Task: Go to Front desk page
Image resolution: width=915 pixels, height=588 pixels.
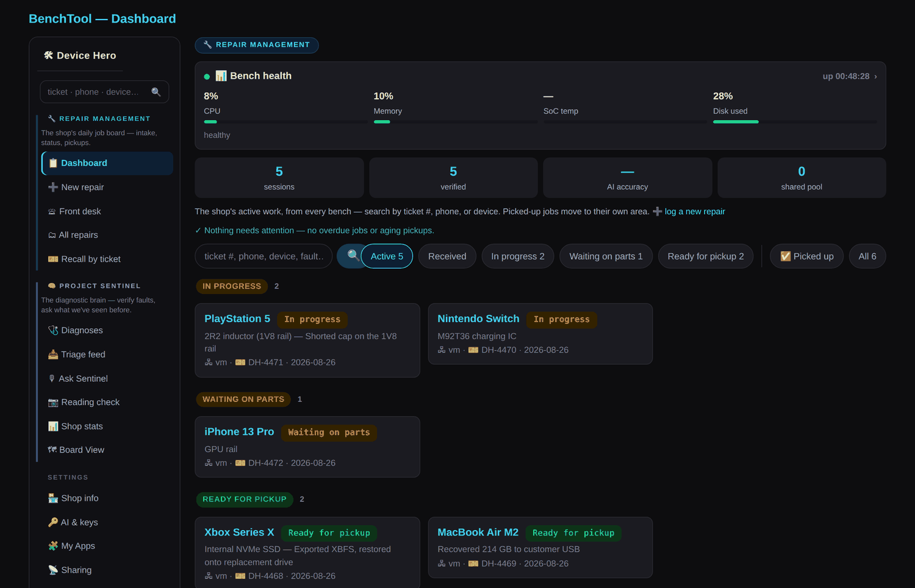Action: [107, 211]
